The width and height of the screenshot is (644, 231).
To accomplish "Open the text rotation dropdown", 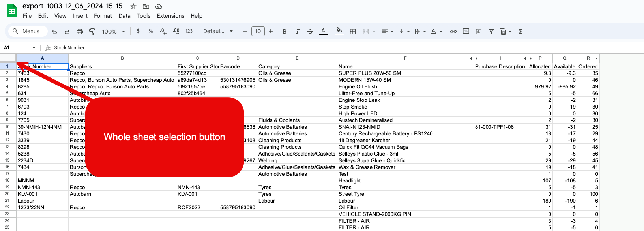I will pyautogui.click(x=436, y=32).
